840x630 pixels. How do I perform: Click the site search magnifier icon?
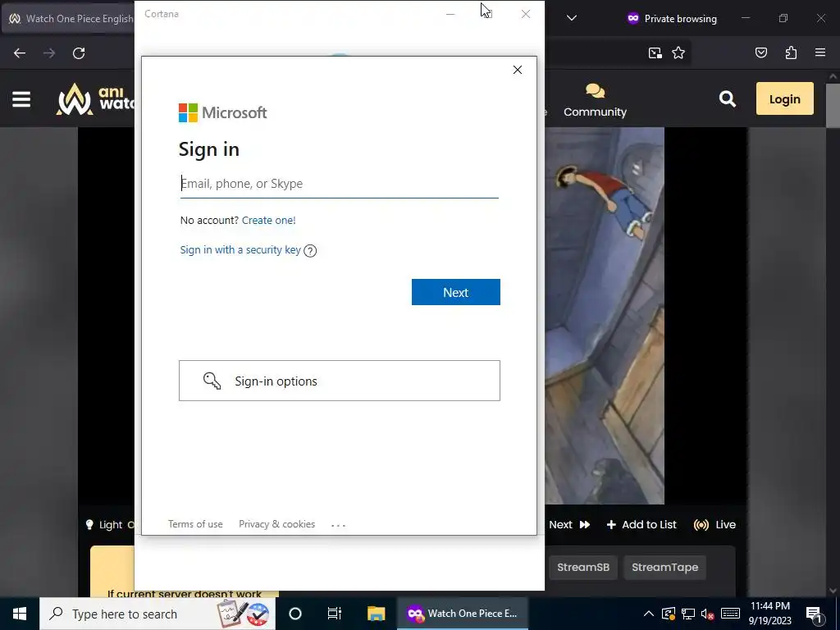727,98
